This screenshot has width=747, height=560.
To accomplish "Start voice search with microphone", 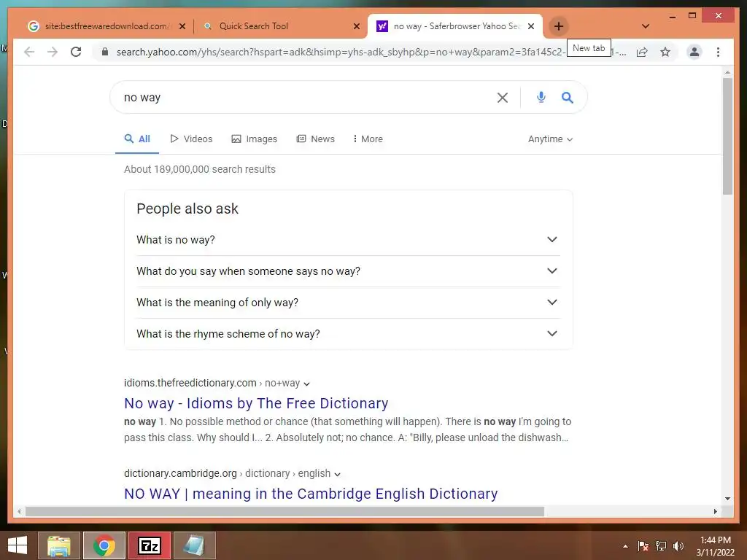I will 541,97.
